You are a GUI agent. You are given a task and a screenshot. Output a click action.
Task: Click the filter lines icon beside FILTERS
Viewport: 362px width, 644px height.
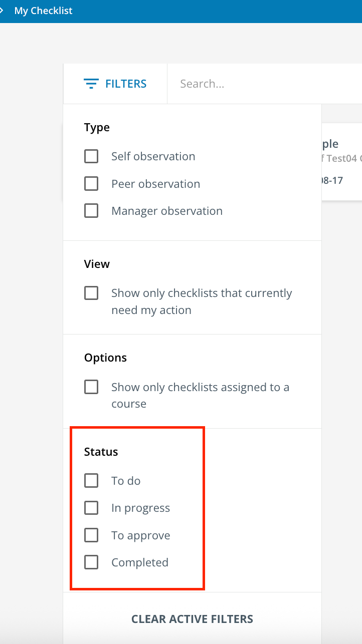tap(91, 84)
